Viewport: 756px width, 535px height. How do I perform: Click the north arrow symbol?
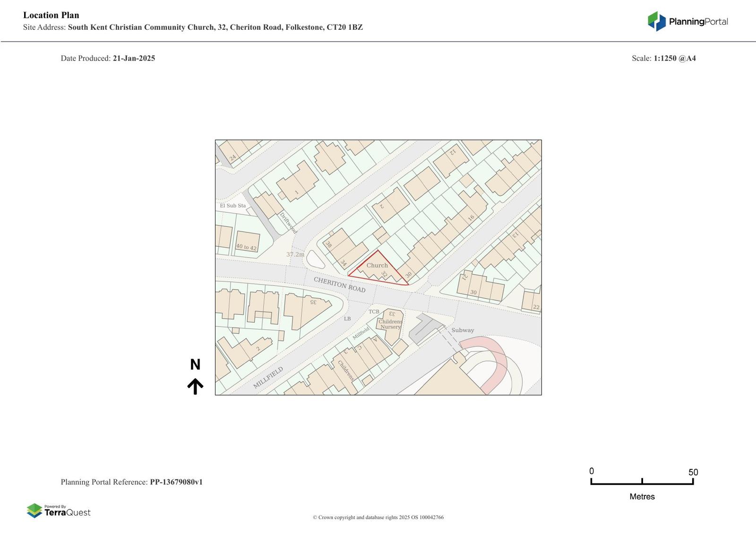(x=195, y=386)
